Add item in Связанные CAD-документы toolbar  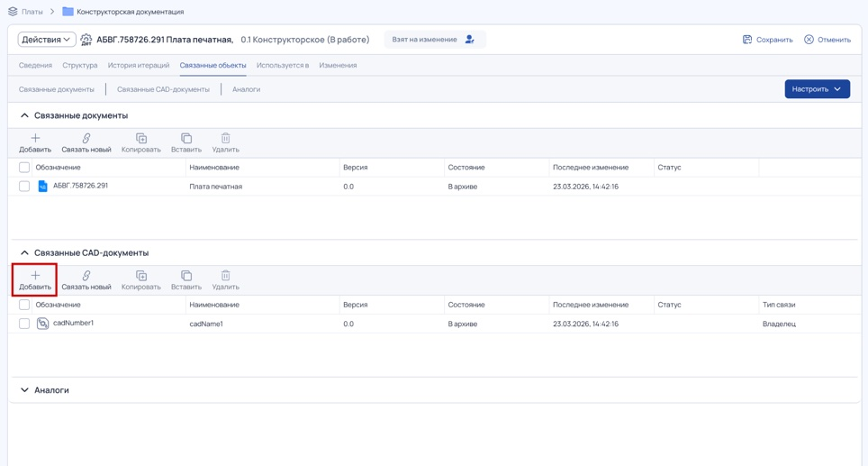pos(35,280)
